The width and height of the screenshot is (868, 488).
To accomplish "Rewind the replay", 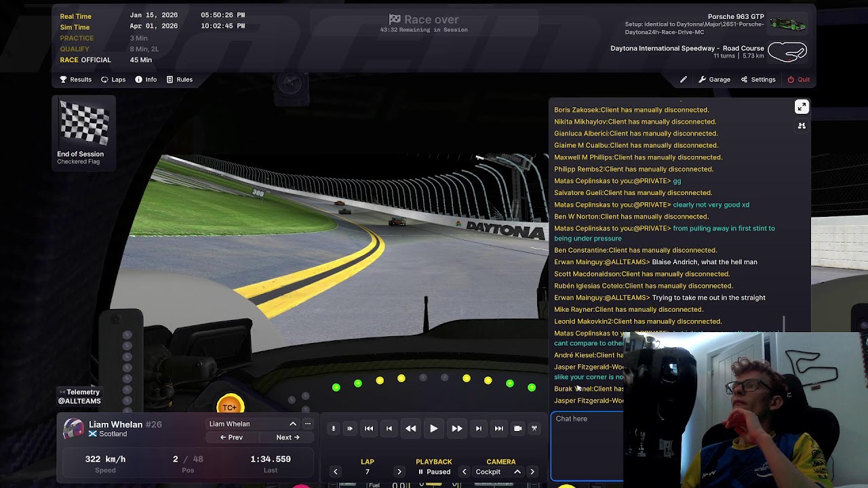I will pos(411,428).
